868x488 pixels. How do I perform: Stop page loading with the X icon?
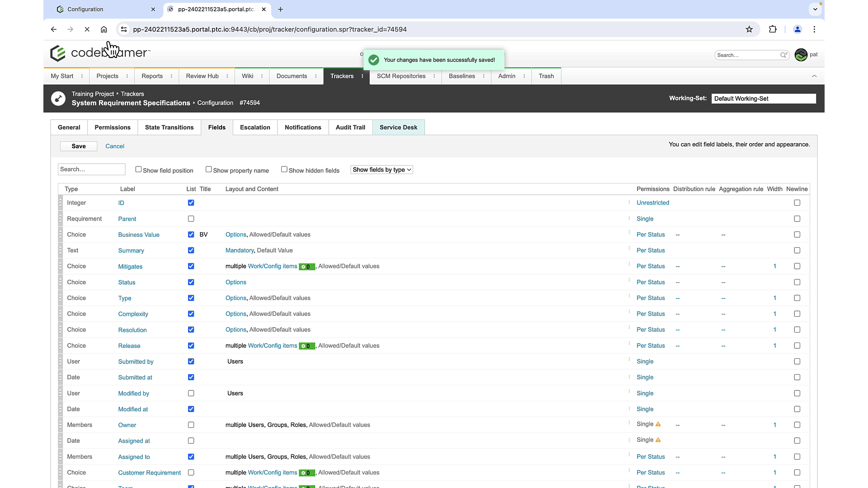pyautogui.click(x=87, y=29)
